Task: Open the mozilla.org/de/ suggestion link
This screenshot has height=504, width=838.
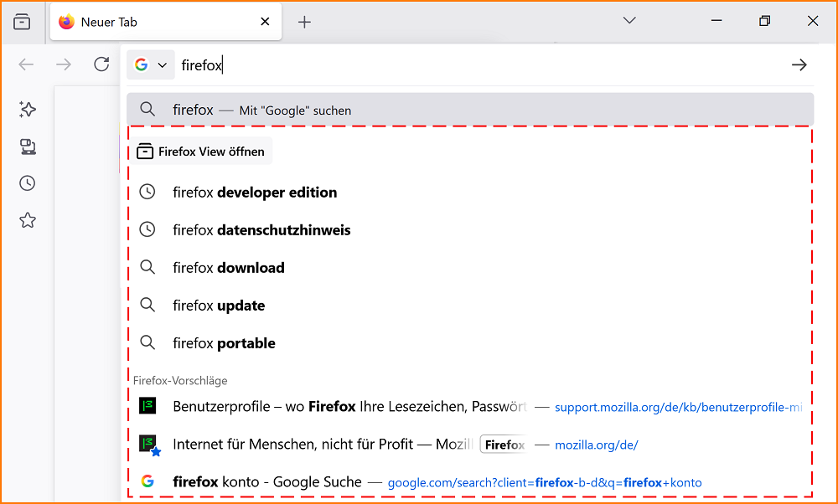Action: click(x=596, y=445)
